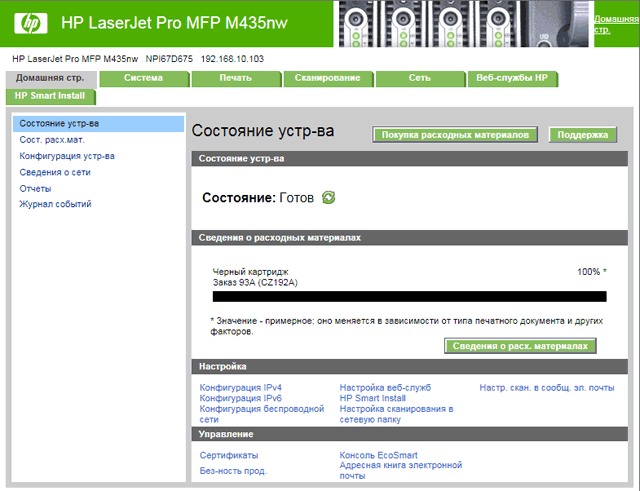Open the Консоль EcoSmart link
The image size is (640, 491).
(x=378, y=455)
